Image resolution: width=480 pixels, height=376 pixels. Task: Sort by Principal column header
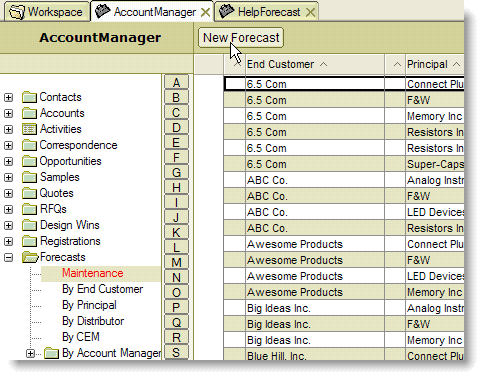[x=427, y=64]
